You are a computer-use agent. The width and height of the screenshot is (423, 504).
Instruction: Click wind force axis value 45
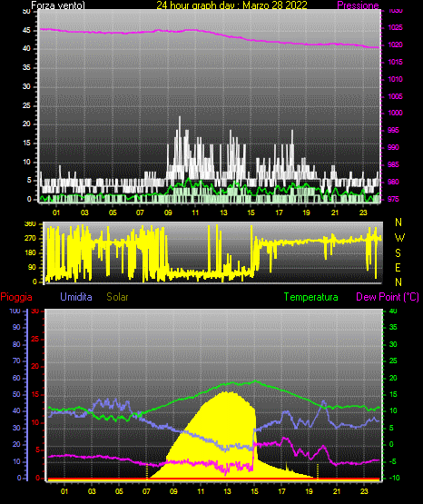[26, 30]
